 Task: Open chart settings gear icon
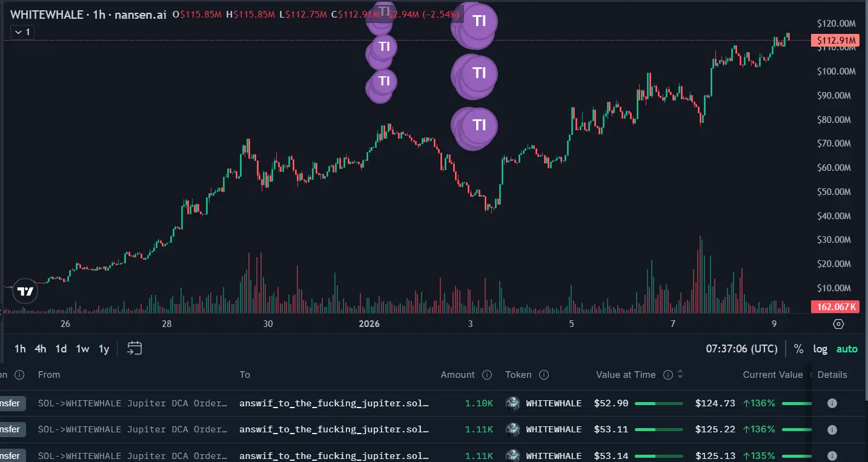(838, 324)
